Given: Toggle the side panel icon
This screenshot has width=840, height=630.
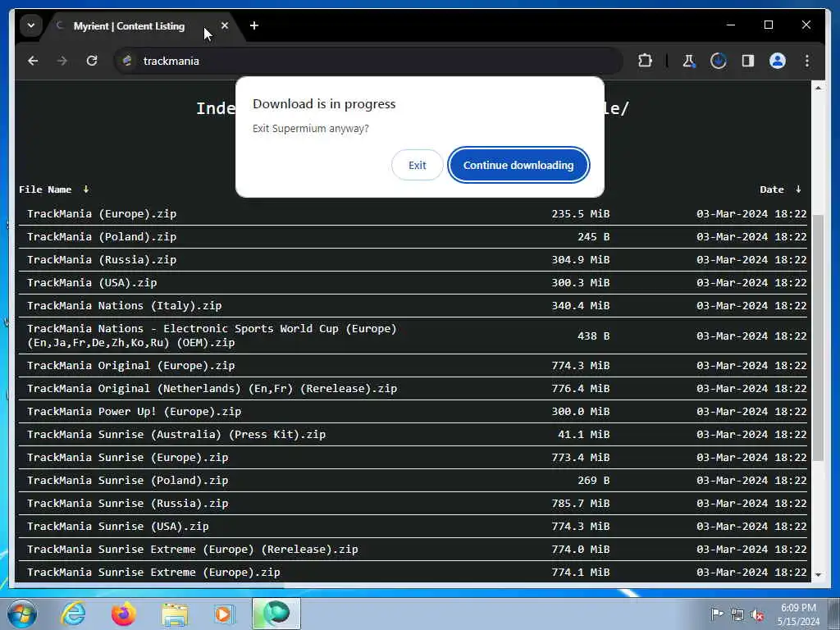Looking at the screenshot, I should (748, 61).
